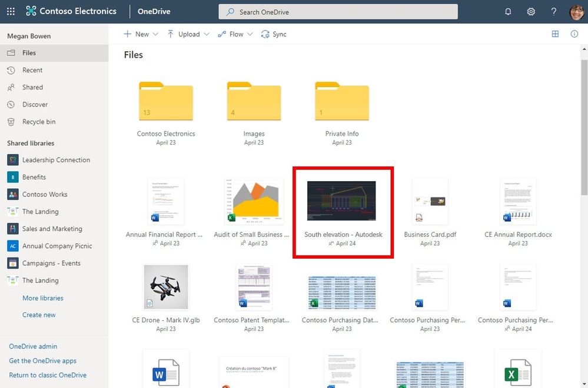Click the vertical scrollbar of file list
The width and height of the screenshot is (588, 388).
click(x=584, y=128)
